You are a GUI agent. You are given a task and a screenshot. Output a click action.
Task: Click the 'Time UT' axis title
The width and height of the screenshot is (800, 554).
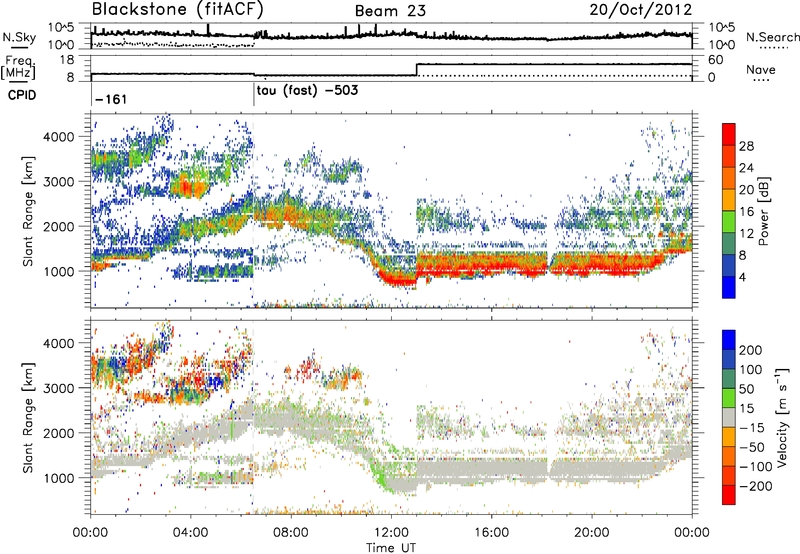click(x=391, y=547)
